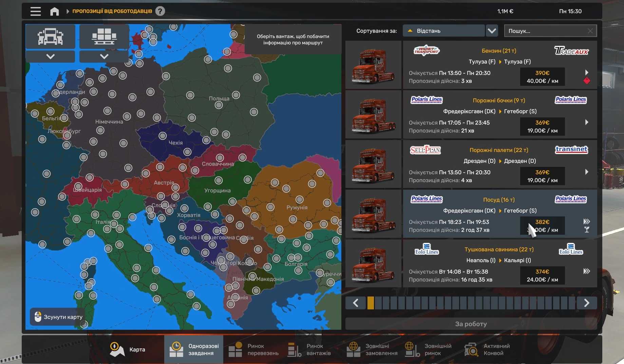Clear the search field with X icon
Viewport: 624px width, 364px height.
click(x=590, y=31)
